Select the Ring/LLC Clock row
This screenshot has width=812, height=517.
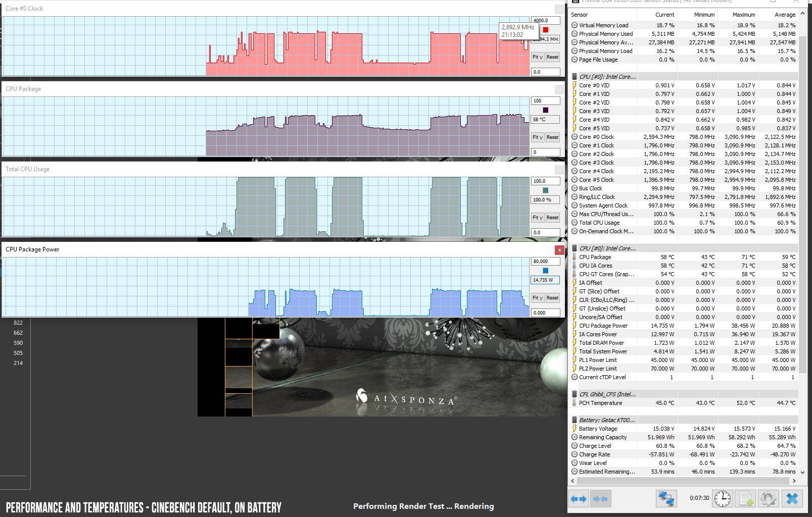click(683, 197)
